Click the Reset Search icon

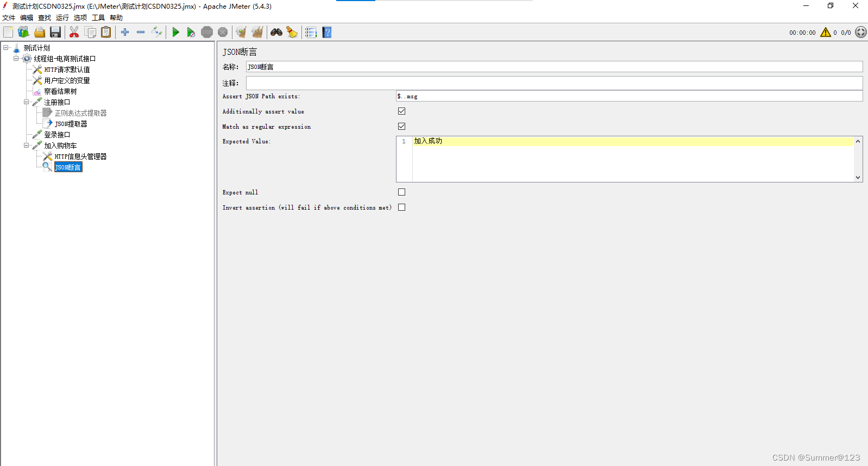click(x=292, y=33)
